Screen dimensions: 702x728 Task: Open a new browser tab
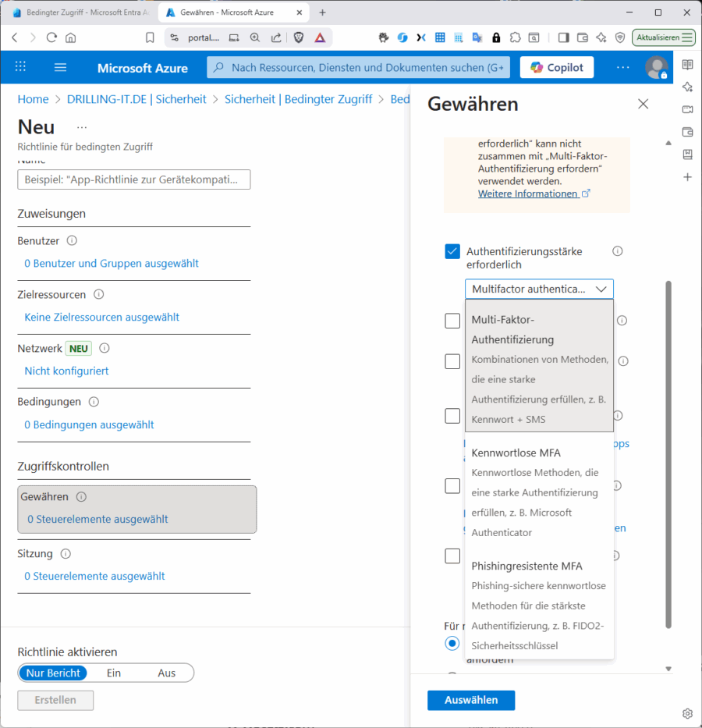point(322,12)
